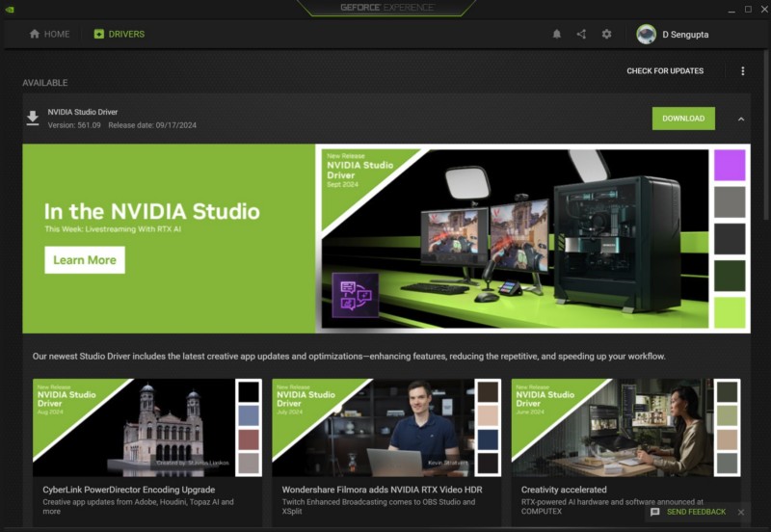Open June 2024 Studio Driver thumbnail
Image resolution: width=771 pixels, height=532 pixels.
(x=625, y=427)
